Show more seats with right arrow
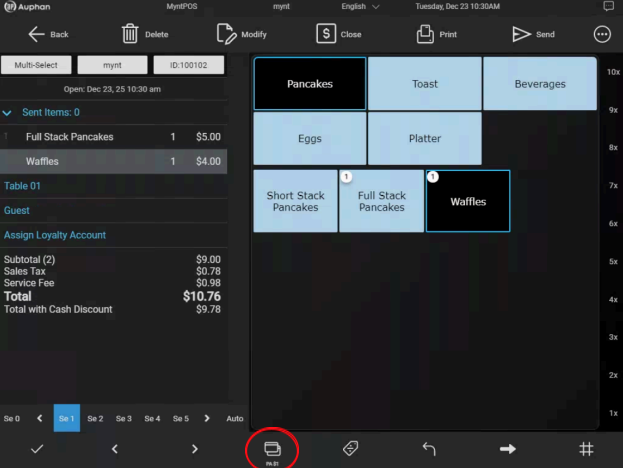The width and height of the screenshot is (623, 468). [x=207, y=418]
